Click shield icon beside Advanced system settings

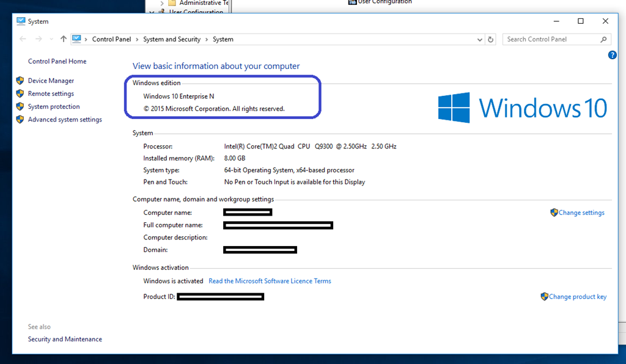point(20,120)
